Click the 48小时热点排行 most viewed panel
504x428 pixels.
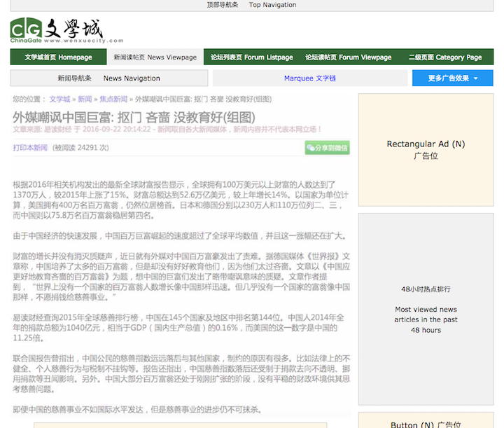(x=426, y=309)
